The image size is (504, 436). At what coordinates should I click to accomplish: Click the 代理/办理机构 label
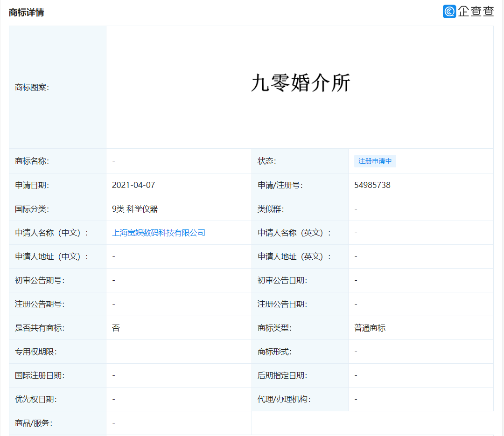pos(284,399)
